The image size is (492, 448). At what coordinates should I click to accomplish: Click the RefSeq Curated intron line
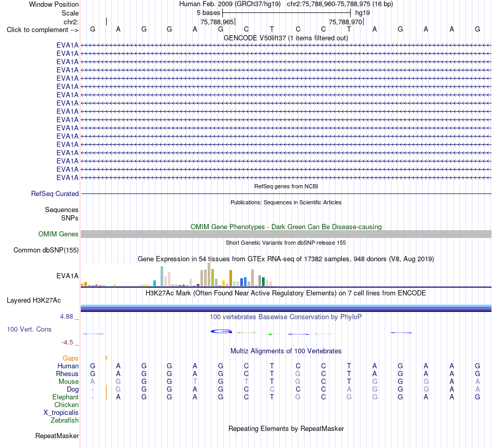(x=286, y=194)
